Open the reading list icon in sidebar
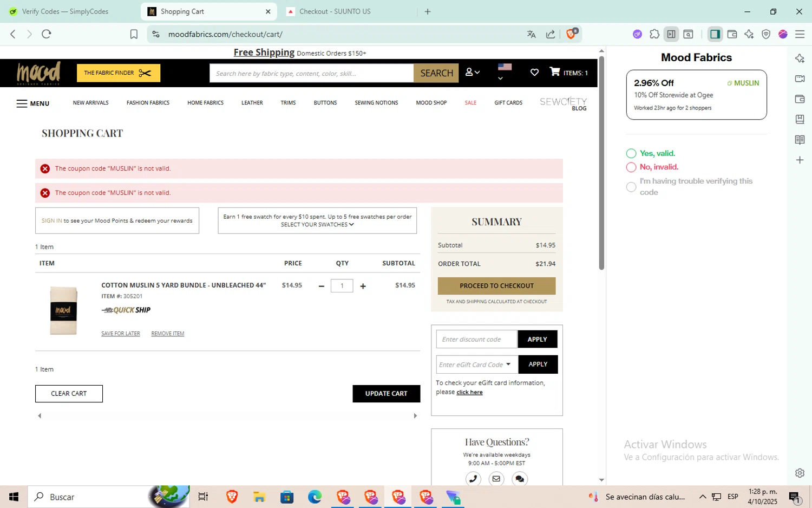The image size is (812, 508). point(800,140)
